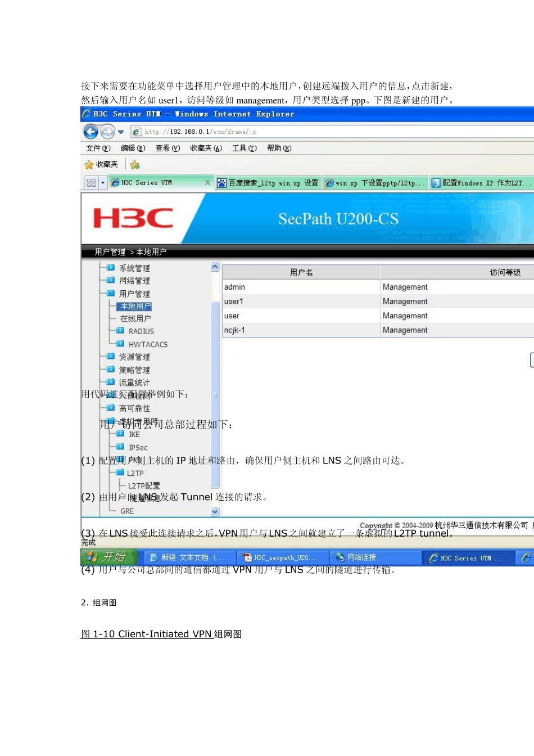
Task: Select the admin user row
Action: pos(378,287)
